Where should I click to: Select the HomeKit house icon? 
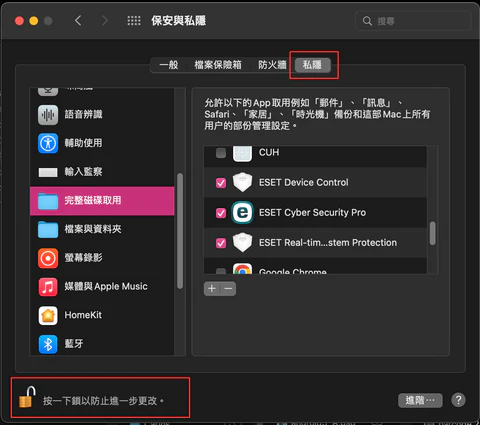click(48, 315)
